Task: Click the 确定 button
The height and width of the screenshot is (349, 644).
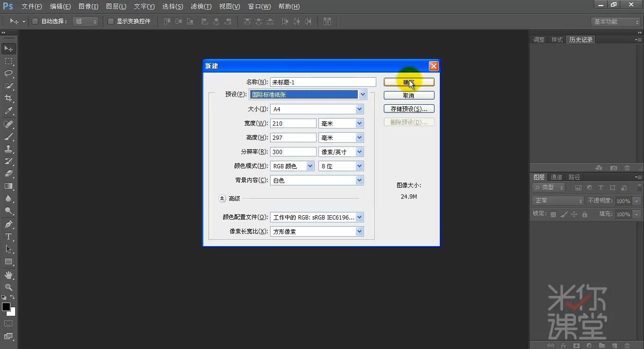Action: tap(408, 82)
